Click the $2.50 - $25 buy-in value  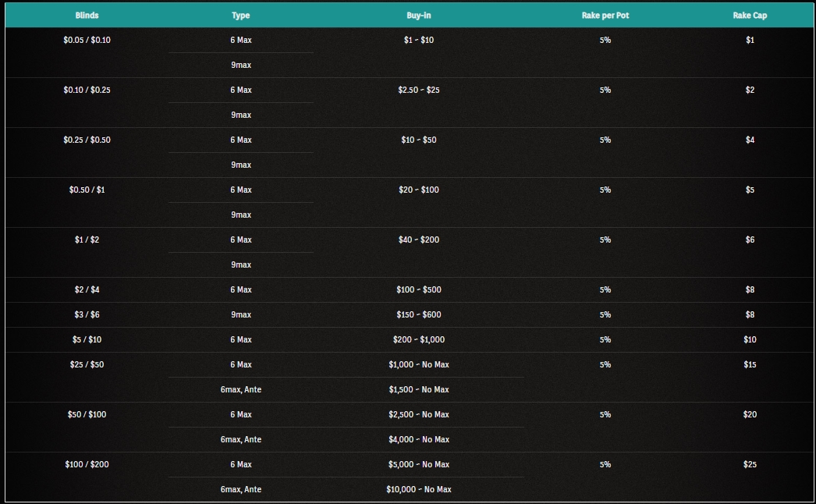click(x=419, y=90)
